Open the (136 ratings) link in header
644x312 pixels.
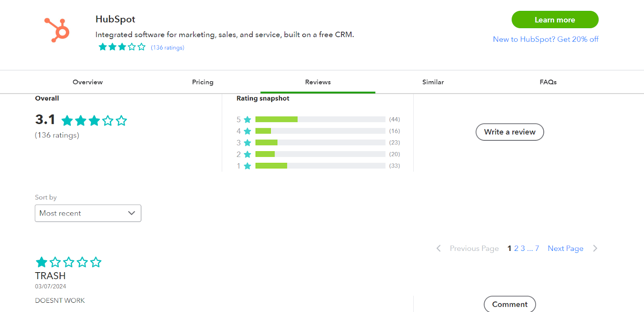pos(167,47)
